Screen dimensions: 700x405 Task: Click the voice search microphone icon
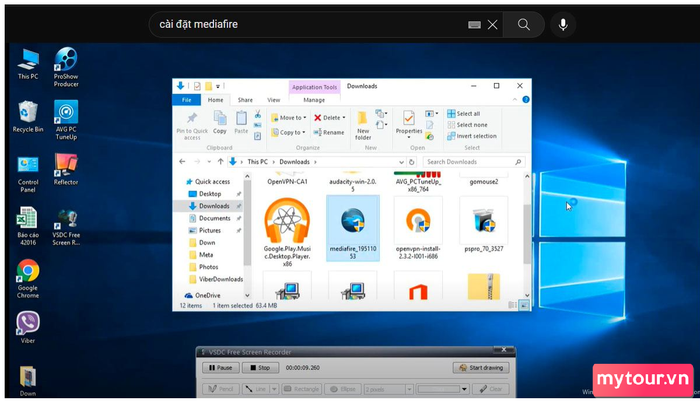563,24
